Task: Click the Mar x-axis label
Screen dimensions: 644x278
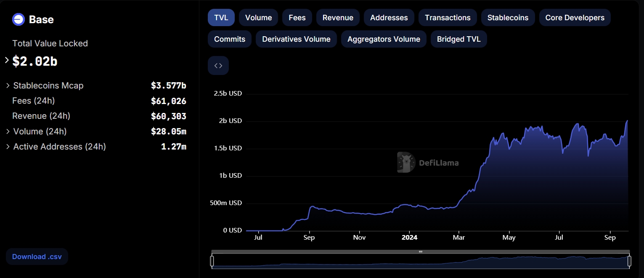Action: click(459, 238)
